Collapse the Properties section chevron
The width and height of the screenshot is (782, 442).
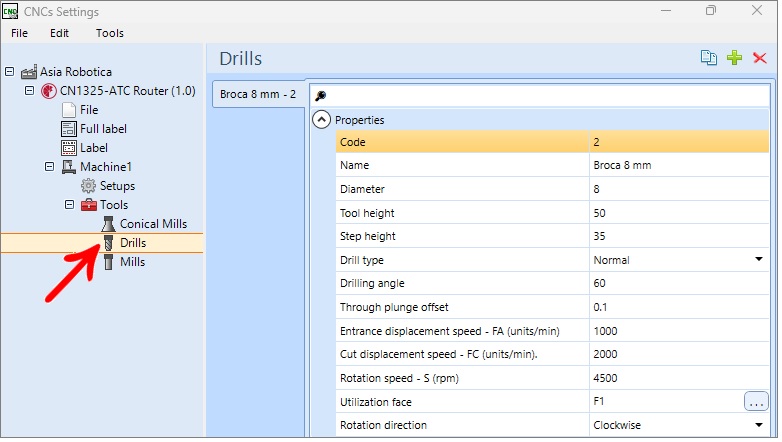click(x=323, y=120)
